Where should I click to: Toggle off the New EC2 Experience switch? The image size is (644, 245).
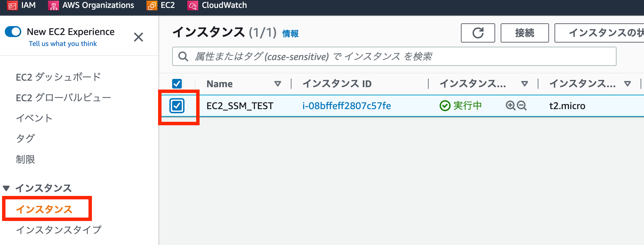[x=13, y=32]
